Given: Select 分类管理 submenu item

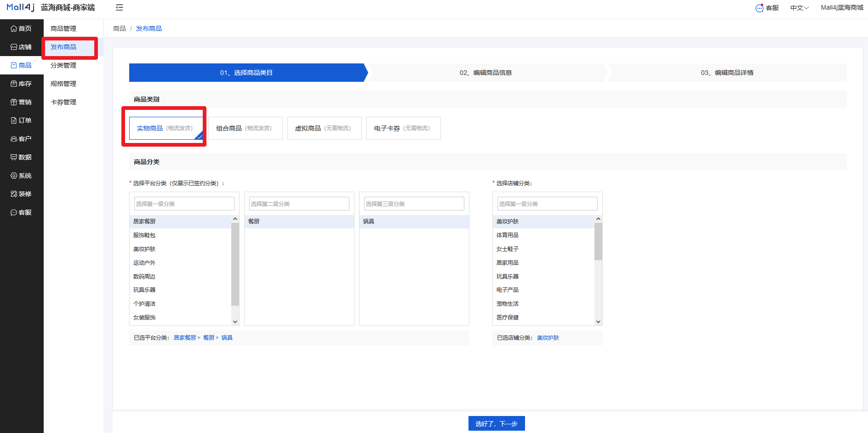Looking at the screenshot, I should tap(74, 65).
